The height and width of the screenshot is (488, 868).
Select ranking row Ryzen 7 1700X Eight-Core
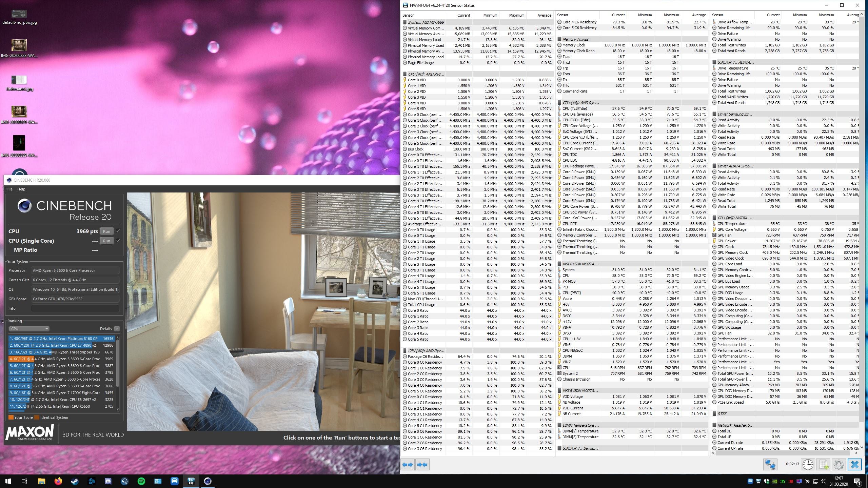61,393
